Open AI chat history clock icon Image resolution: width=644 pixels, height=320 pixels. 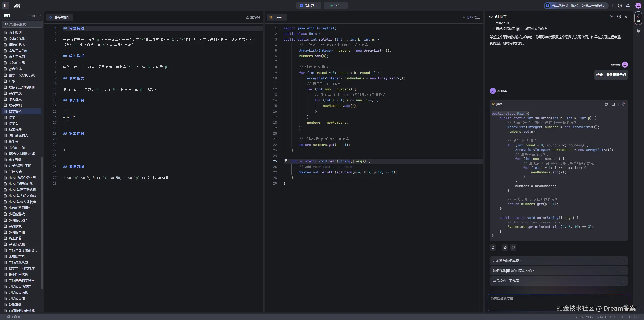(x=619, y=17)
